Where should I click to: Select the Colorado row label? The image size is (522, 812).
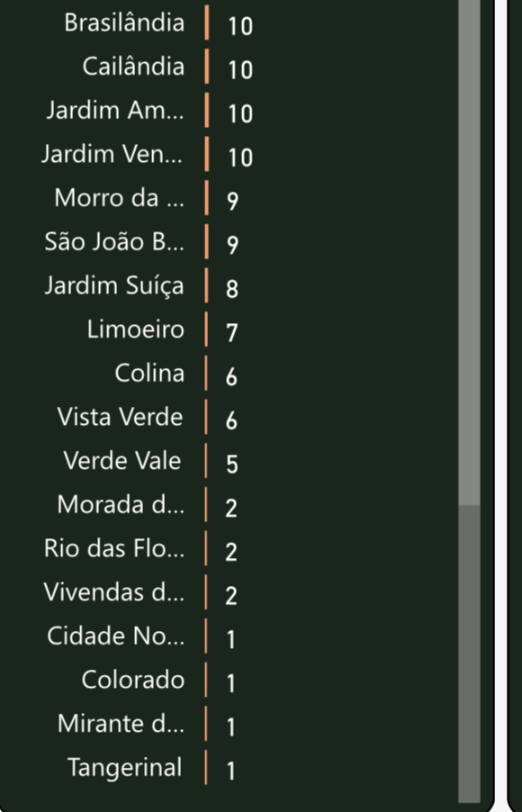coord(133,680)
